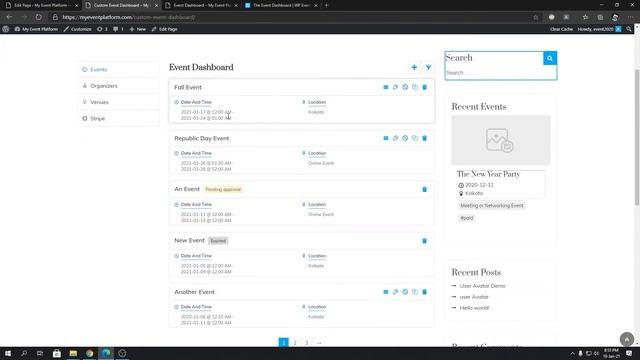
Task: Go to pagination page 3
Action: tap(307, 342)
